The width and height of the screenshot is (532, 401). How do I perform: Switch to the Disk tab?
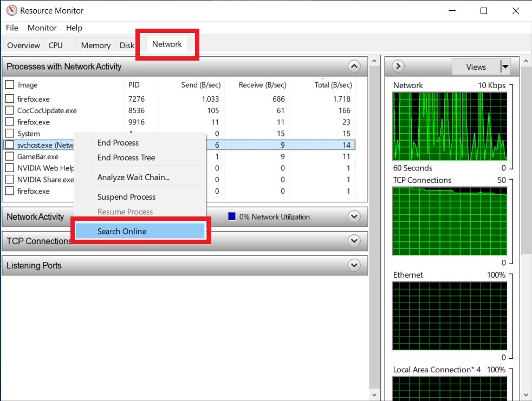pos(127,45)
